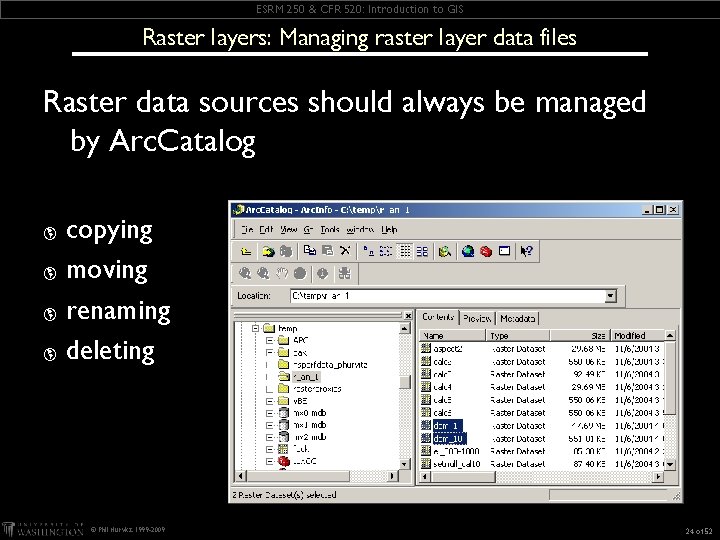Image resolution: width=720 pixels, height=540 pixels.
Task: Activate the What's This help pointer
Action: (x=526, y=251)
